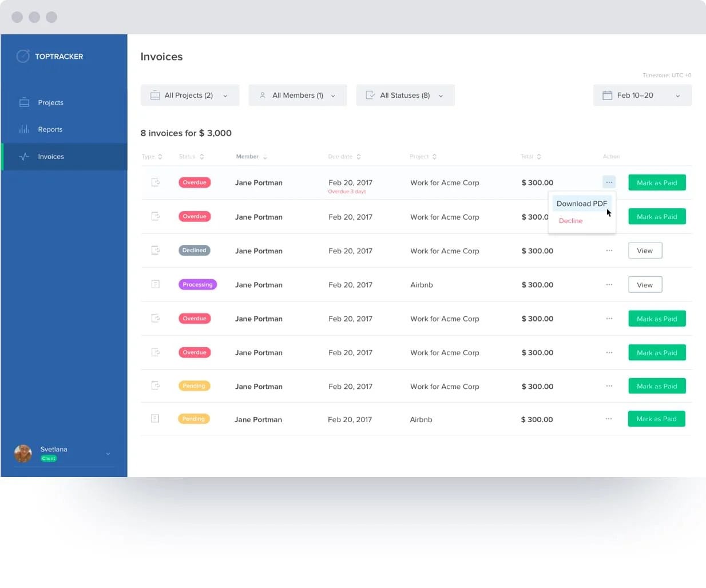Click the person icon in Members filter
The height and width of the screenshot is (588, 706).
(263, 95)
